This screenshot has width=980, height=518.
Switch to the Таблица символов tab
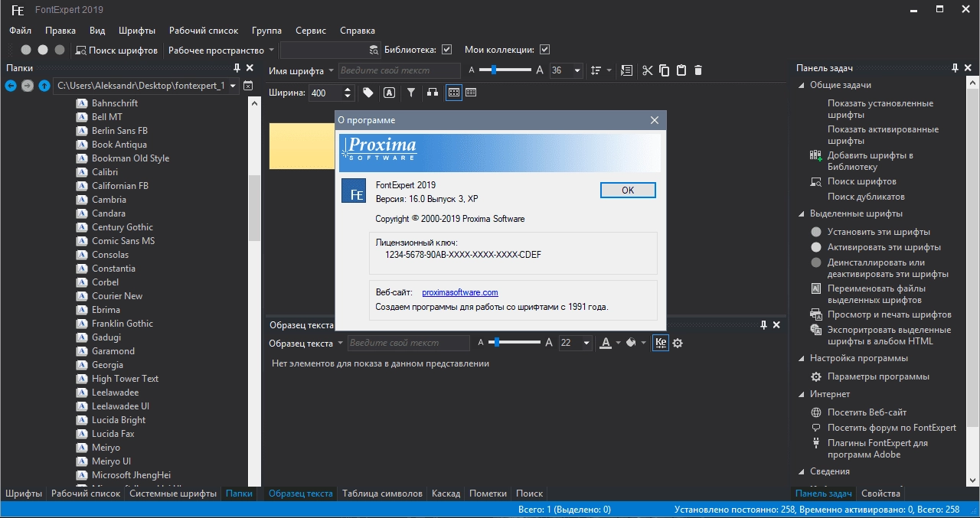click(x=382, y=494)
